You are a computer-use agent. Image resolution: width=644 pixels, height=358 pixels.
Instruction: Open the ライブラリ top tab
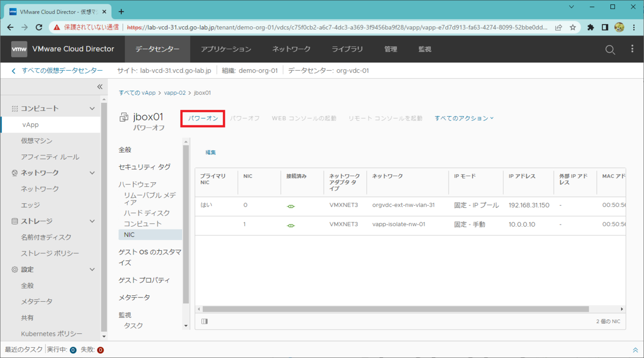(347, 49)
